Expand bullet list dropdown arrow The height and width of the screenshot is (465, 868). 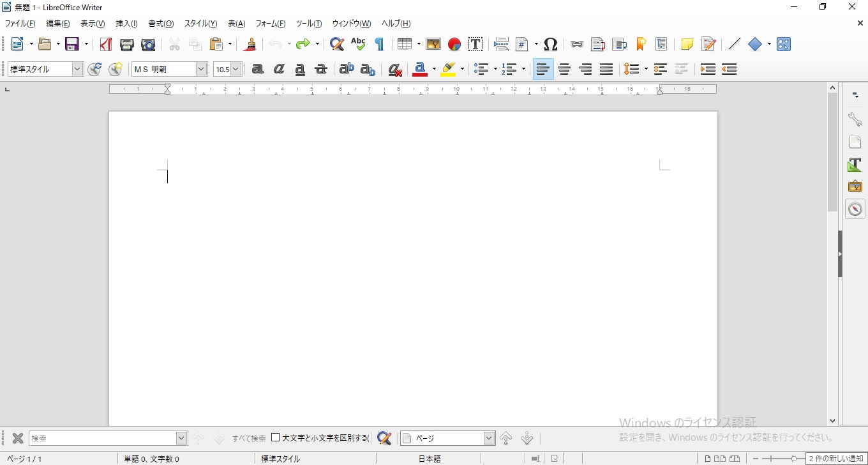[495, 69]
